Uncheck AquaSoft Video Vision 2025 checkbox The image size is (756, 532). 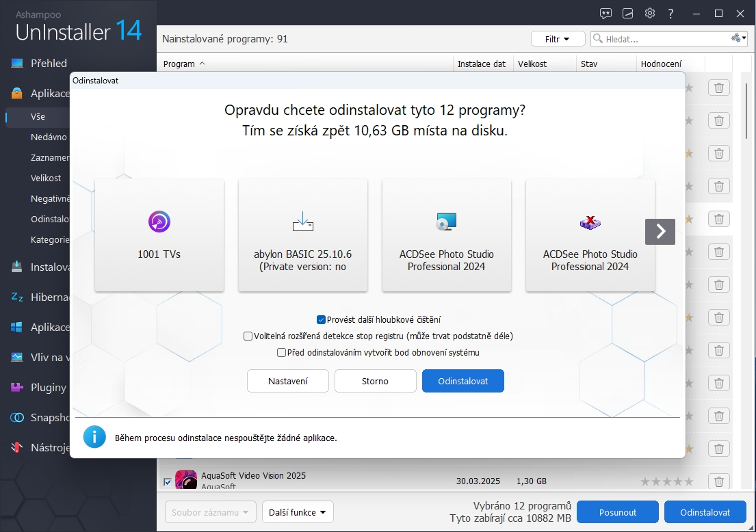click(x=168, y=482)
